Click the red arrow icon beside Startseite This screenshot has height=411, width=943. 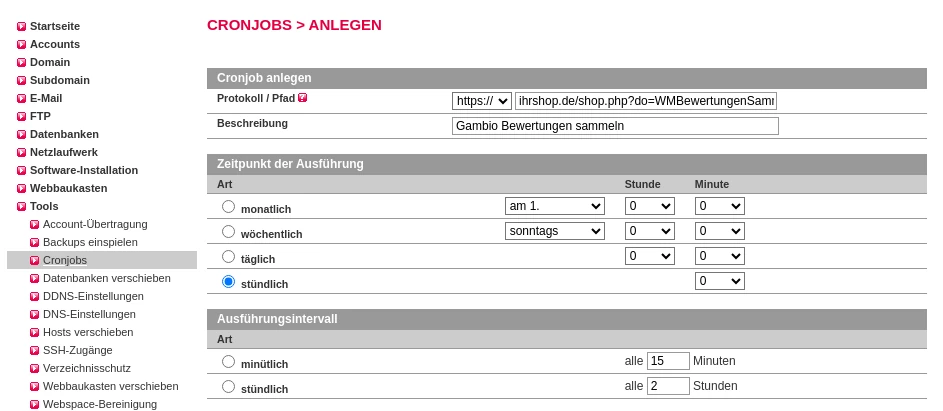pos(22,26)
